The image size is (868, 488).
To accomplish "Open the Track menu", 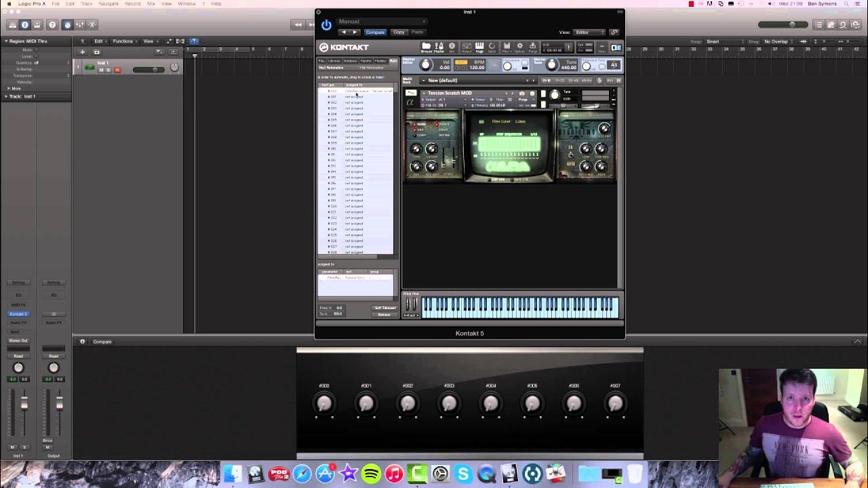I will 86,3.
